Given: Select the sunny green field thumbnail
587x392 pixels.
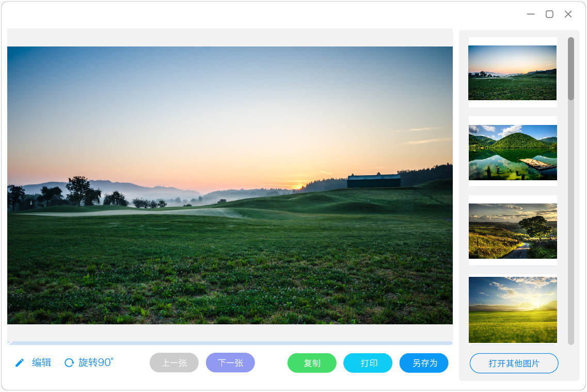Looking at the screenshot, I should [513, 310].
